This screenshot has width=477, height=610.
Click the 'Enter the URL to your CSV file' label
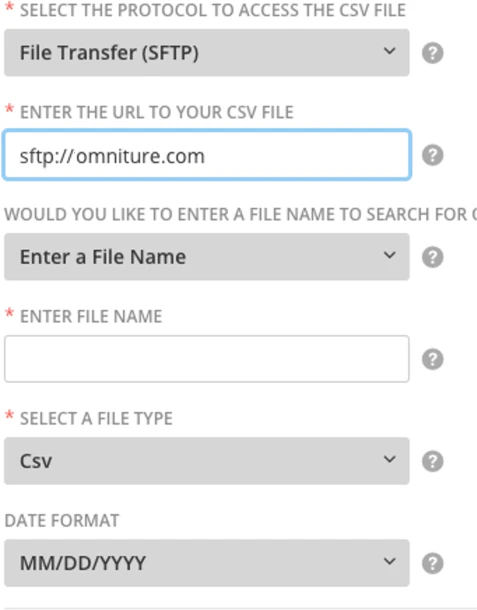tap(157, 112)
